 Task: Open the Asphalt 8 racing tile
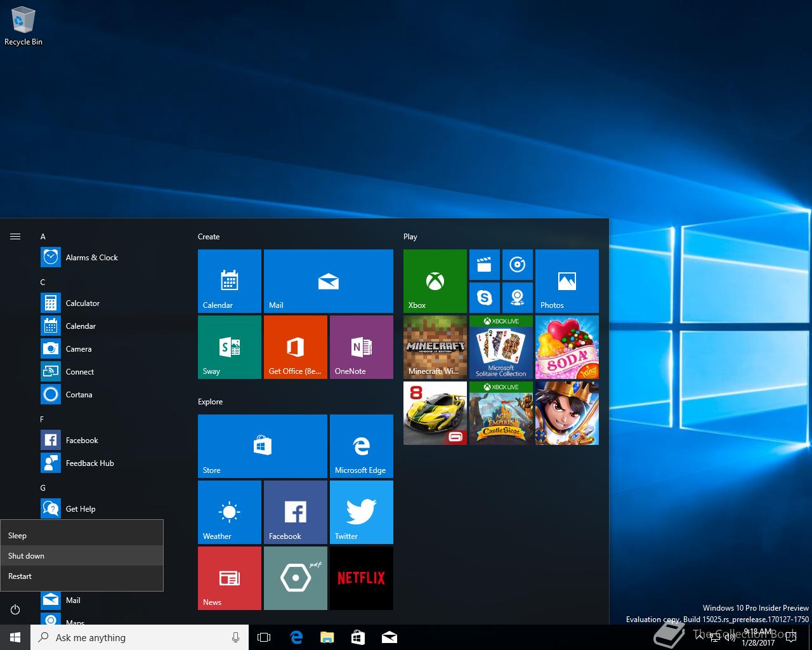click(x=435, y=413)
